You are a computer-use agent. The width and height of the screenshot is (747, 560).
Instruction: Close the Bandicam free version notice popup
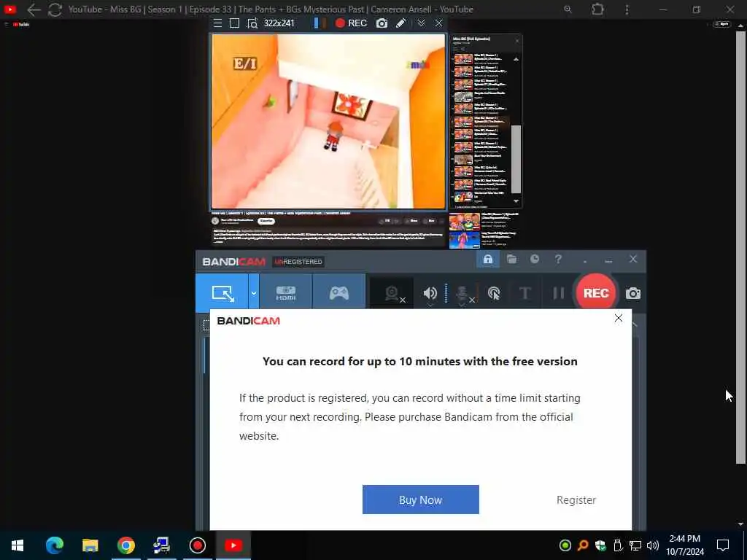coord(619,318)
